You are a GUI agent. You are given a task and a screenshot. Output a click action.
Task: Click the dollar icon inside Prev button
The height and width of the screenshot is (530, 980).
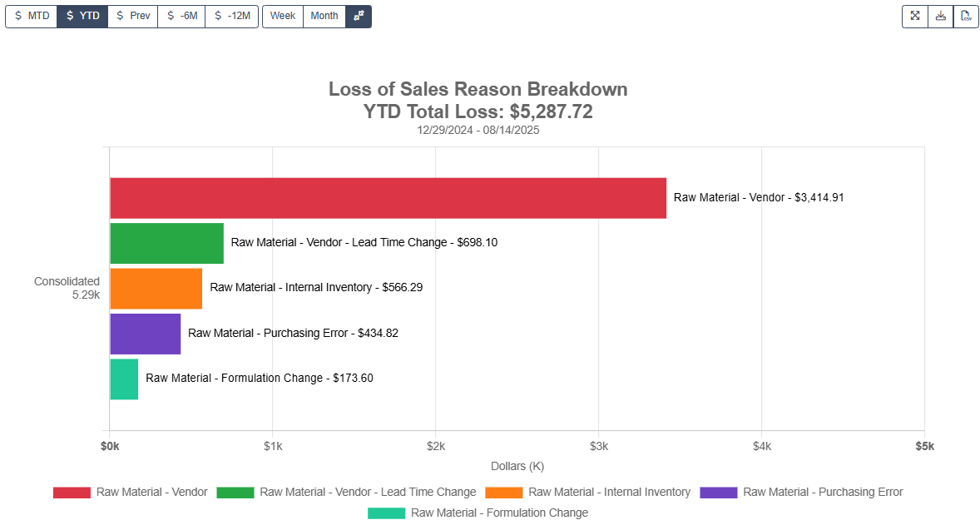tap(120, 16)
